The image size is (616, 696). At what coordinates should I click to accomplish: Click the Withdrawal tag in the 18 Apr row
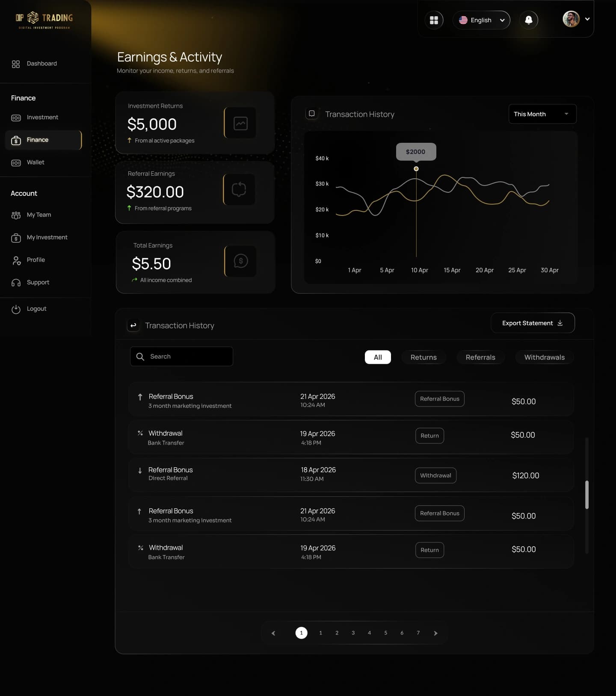coord(435,475)
